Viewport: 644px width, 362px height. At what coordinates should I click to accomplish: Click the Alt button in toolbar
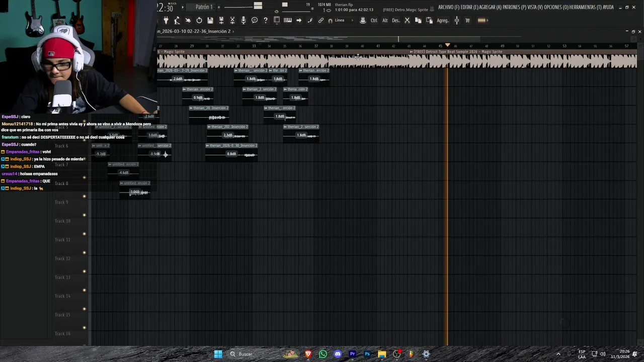pyautogui.click(x=385, y=20)
